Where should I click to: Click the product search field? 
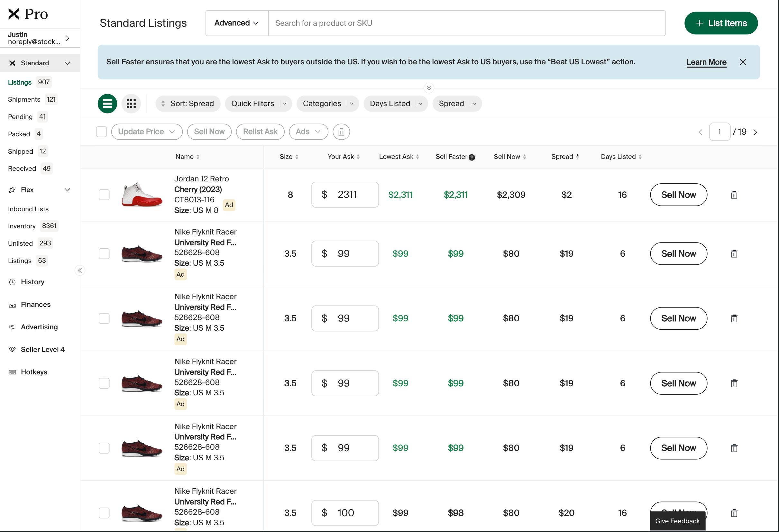[x=466, y=23]
